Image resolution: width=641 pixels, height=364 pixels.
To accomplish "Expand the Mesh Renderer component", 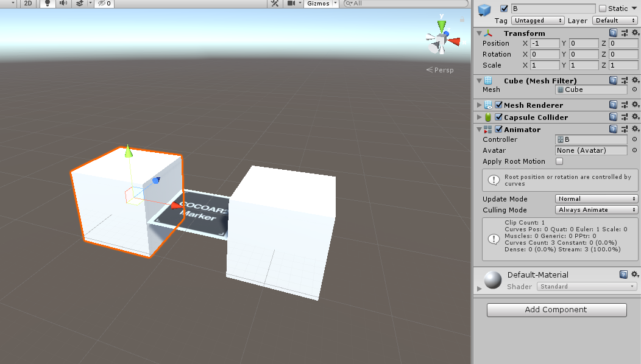I will pyautogui.click(x=479, y=105).
